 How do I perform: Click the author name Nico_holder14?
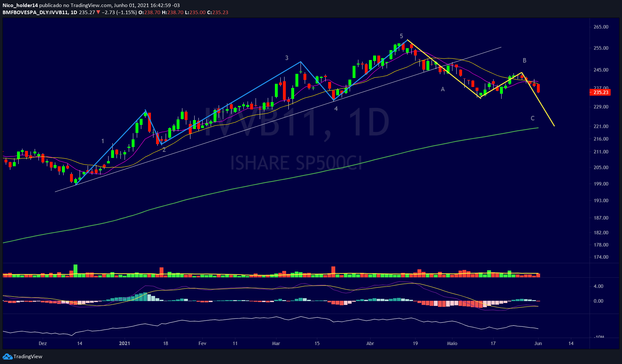20,5
